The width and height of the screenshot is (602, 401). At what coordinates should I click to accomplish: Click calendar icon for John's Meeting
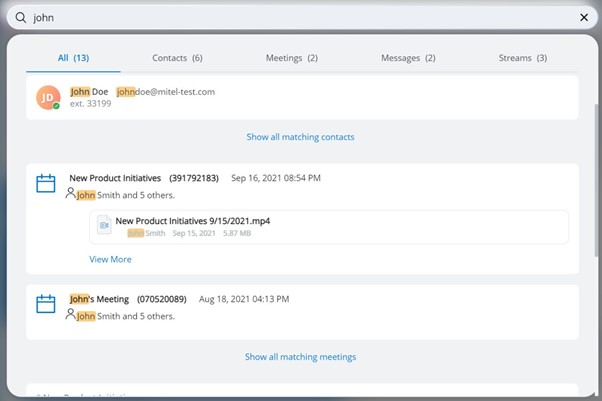point(46,304)
